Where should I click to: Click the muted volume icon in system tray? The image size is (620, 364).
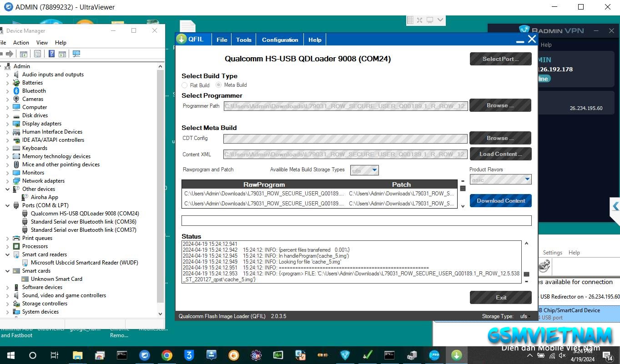(562, 356)
